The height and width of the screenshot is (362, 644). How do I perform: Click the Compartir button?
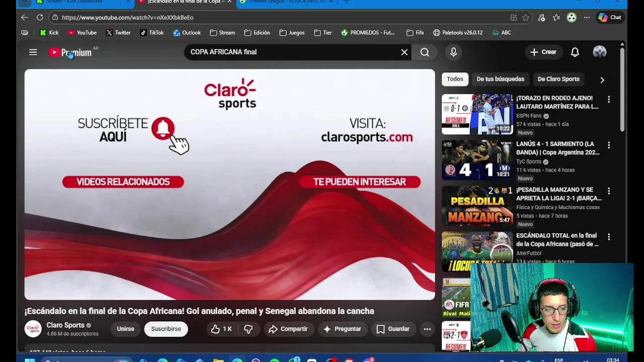pos(288,329)
